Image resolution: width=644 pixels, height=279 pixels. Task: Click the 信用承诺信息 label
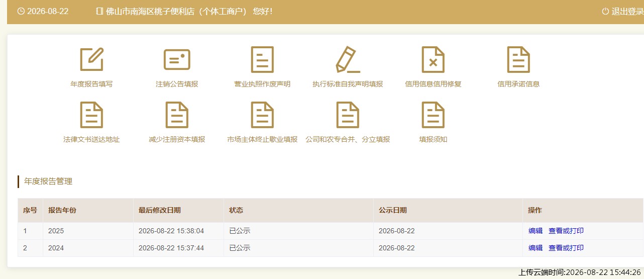tap(518, 84)
